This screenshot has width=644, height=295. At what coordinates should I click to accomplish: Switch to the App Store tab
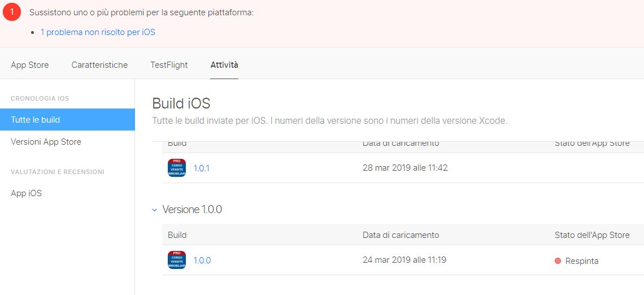[x=30, y=65]
